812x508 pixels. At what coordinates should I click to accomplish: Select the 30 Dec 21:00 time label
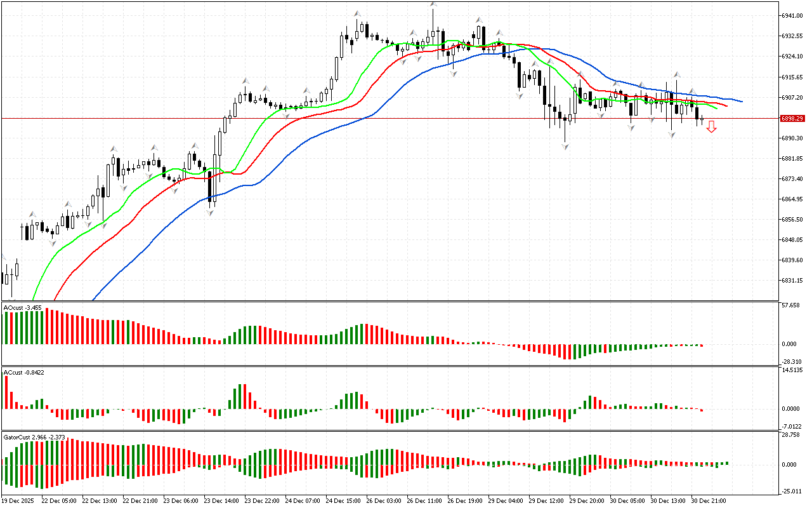pyautogui.click(x=709, y=500)
